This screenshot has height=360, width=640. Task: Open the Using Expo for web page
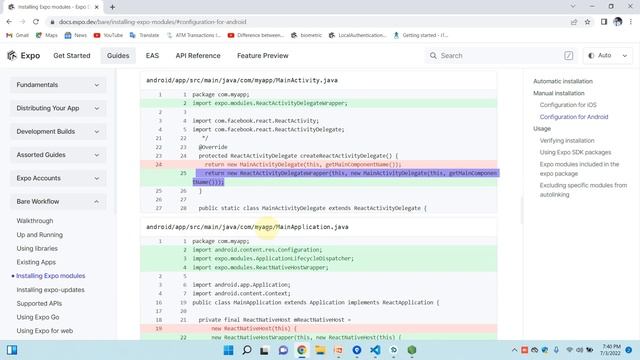click(44, 331)
